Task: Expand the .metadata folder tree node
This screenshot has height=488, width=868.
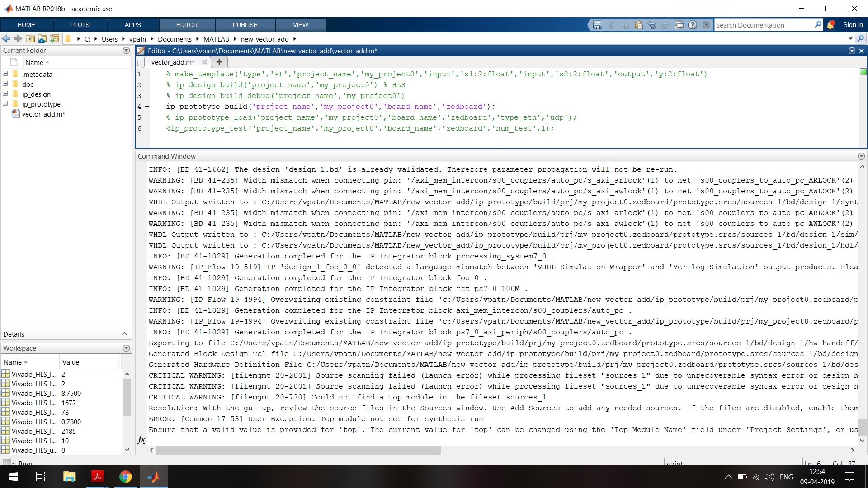Action: tap(5, 74)
